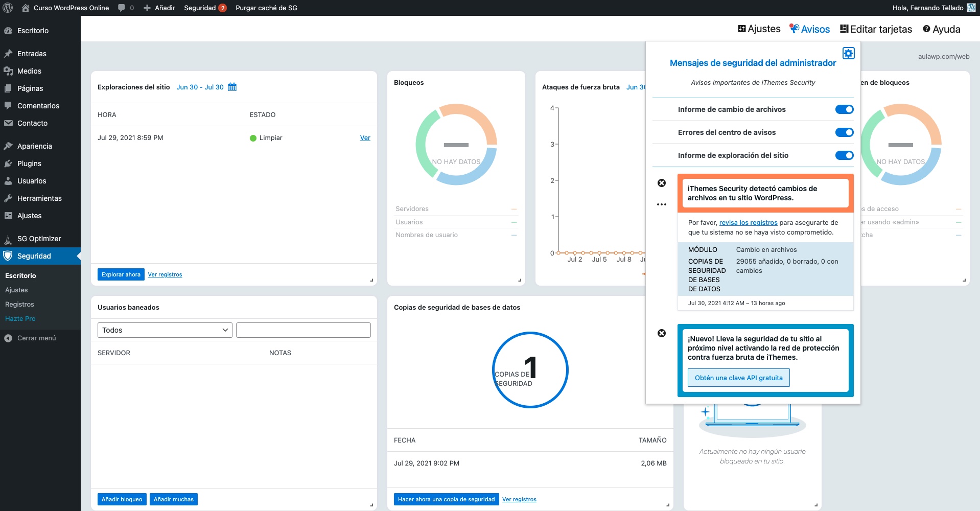Select the Jun 30 - Jul 30 date range

pyautogui.click(x=200, y=87)
